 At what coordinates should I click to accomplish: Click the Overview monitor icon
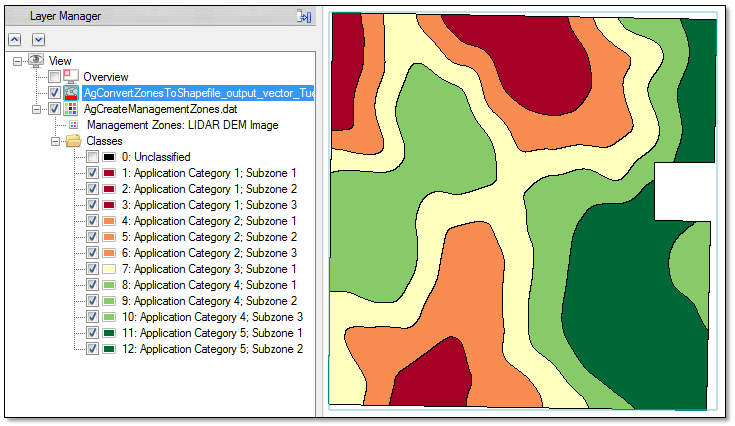click(x=71, y=77)
